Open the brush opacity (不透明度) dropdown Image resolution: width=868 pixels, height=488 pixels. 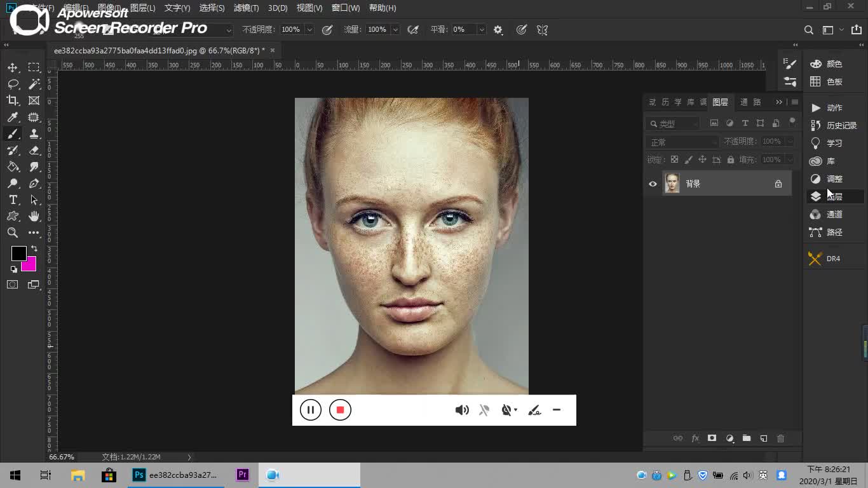309,30
